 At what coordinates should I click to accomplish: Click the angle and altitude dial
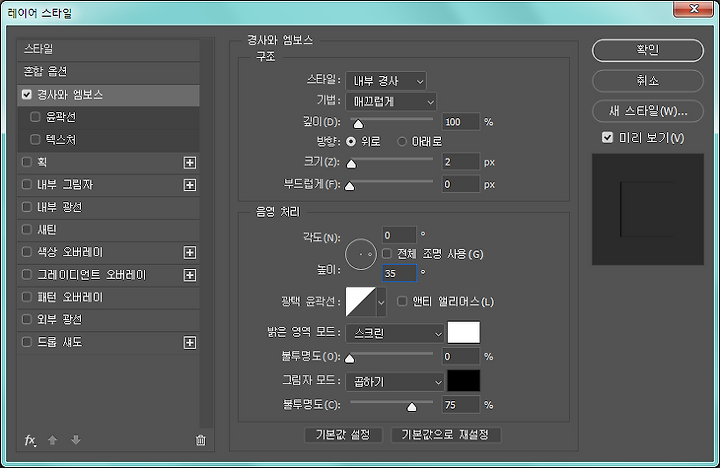coord(361,254)
